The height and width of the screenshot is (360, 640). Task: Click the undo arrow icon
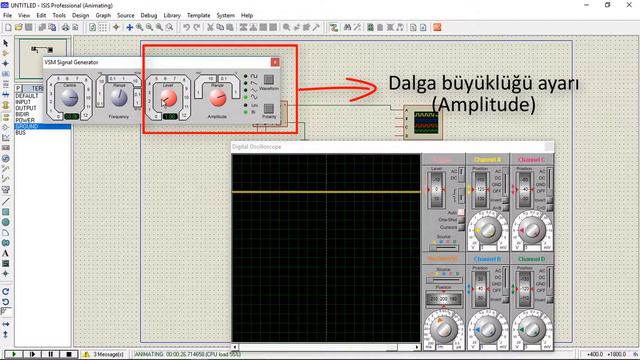click(x=187, y=27)
